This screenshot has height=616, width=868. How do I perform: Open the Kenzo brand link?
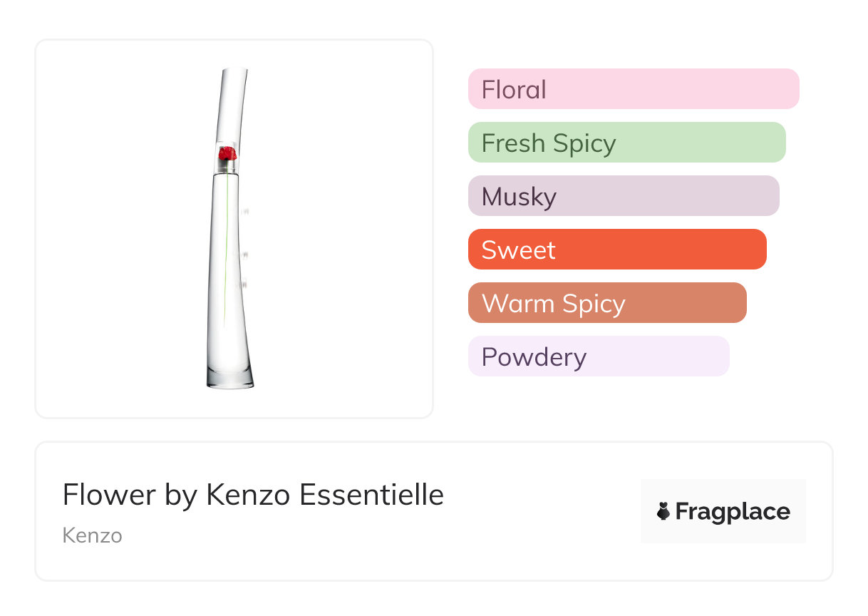point(92,535)
